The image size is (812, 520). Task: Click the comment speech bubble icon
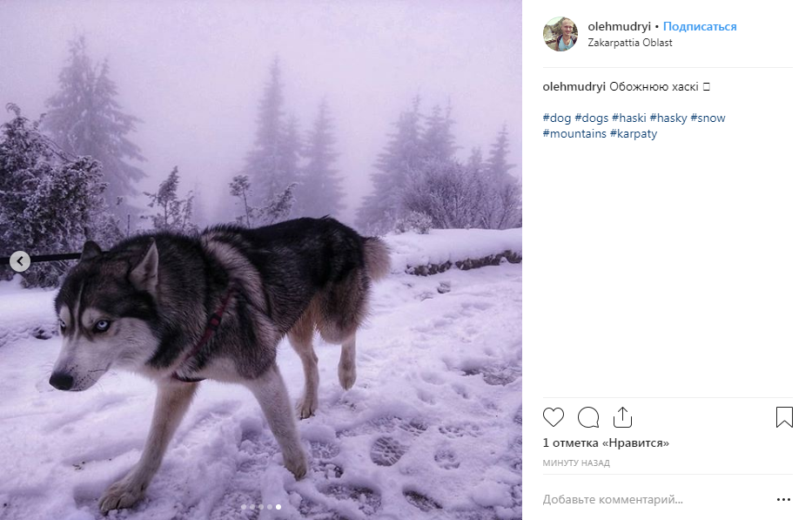[588, 417]
